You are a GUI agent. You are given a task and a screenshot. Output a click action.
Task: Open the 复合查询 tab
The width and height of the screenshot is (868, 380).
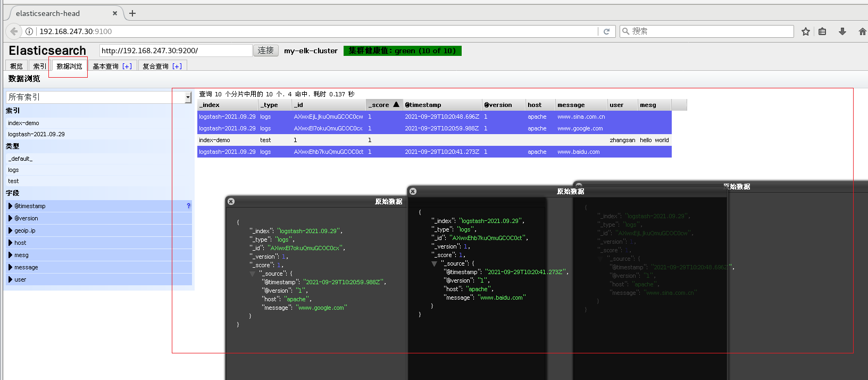click(x=155, y=66)
